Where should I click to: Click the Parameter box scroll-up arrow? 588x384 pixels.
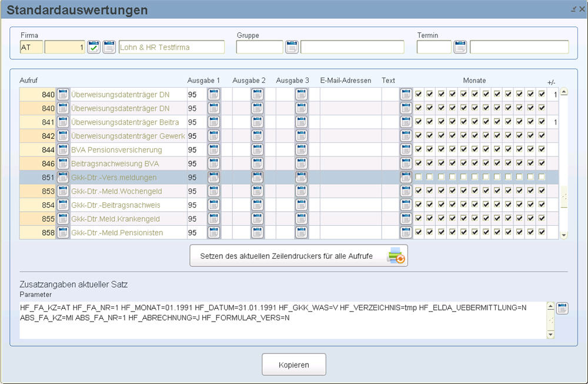pyautogui.click(x=550, y=306)
